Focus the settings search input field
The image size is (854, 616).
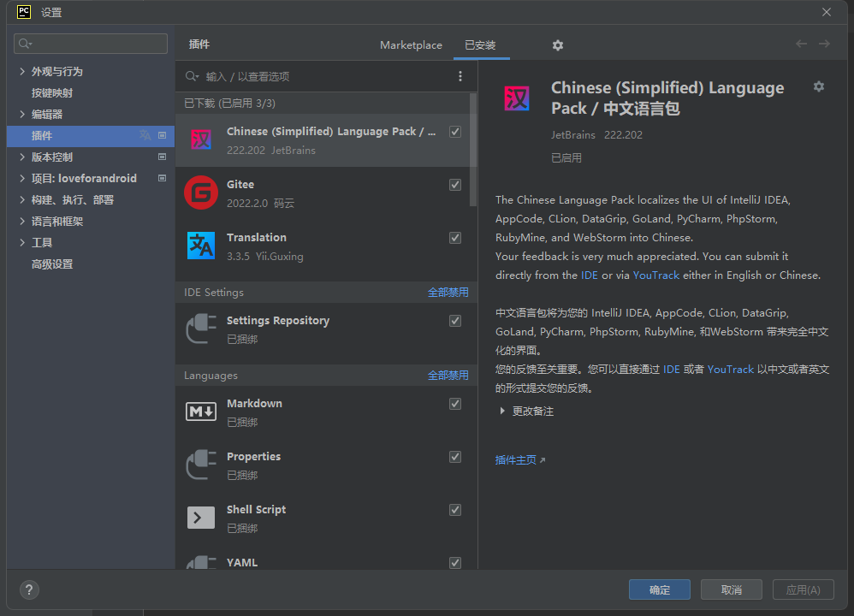click(91, 44)
